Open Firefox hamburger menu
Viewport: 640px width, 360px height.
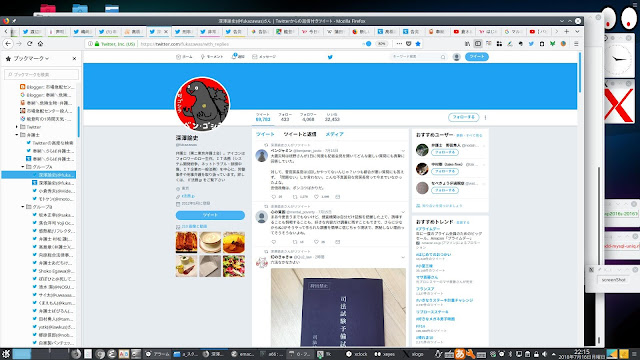click(x=576, y=44)
